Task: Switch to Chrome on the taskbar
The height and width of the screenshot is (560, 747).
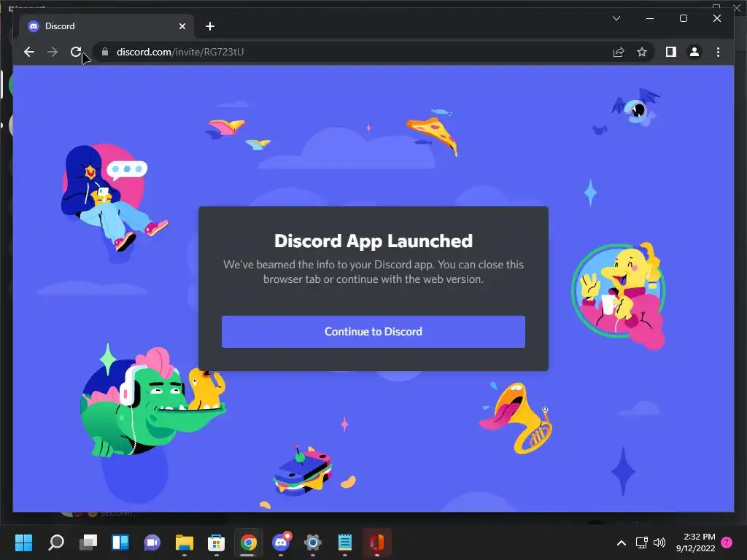Action: point(248,542)
